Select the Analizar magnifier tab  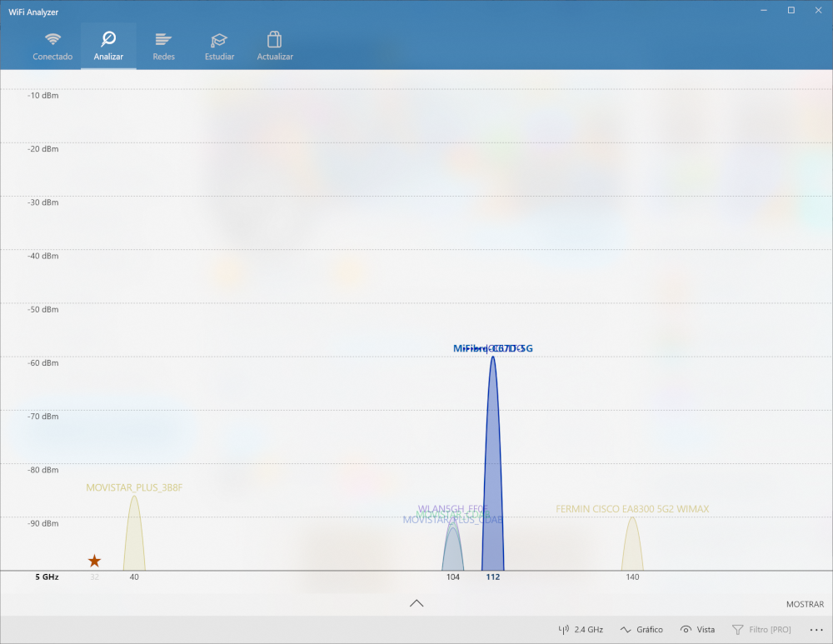108,47
